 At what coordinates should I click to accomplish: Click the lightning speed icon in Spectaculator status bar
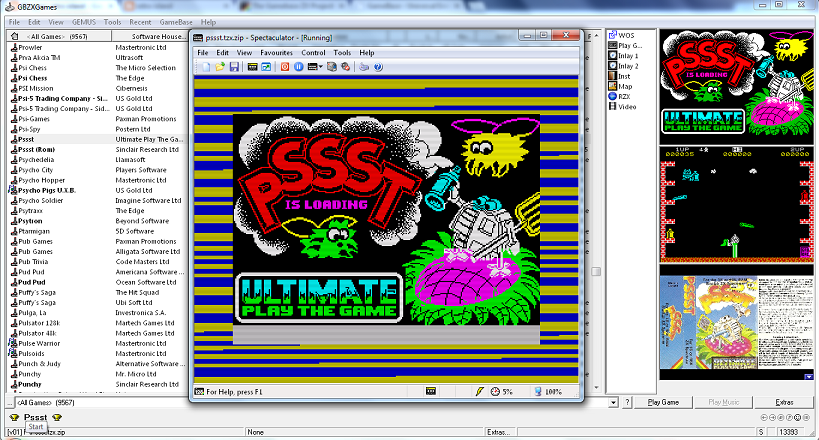tap(479, 391)
